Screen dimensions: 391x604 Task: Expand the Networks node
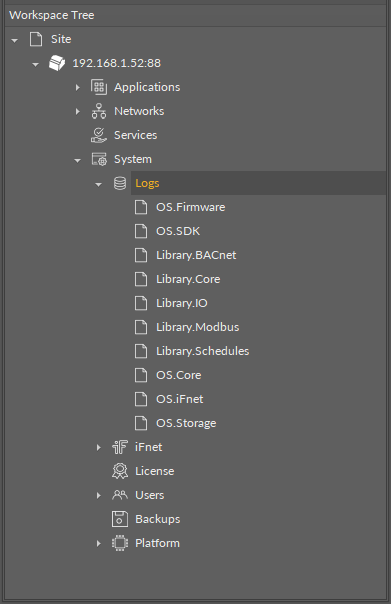[x=77, y=111]
